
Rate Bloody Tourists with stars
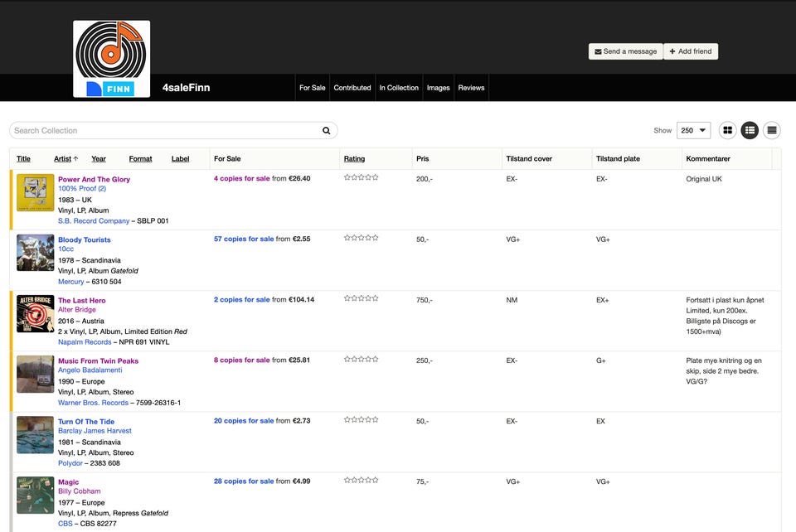(x=361, y=238)
